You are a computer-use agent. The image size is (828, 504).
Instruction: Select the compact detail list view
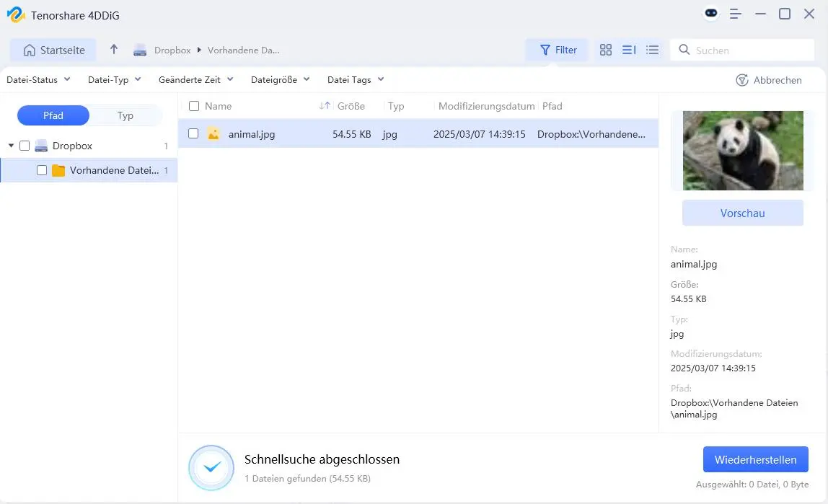click(653, 50)
